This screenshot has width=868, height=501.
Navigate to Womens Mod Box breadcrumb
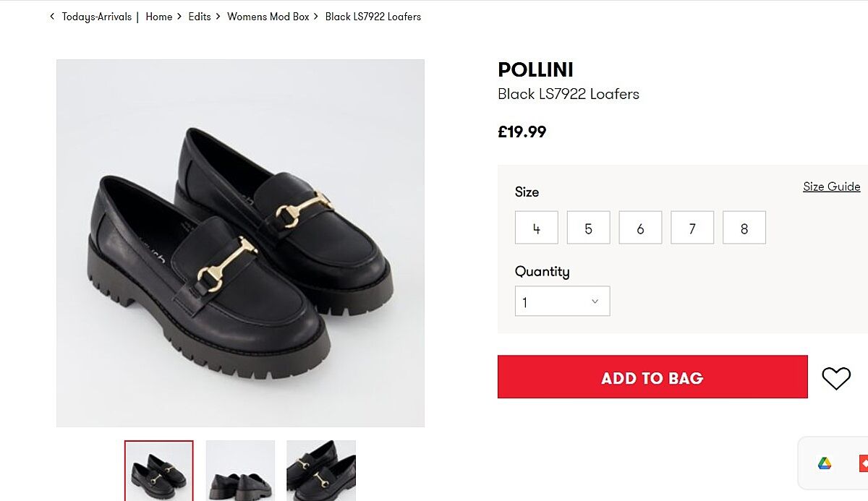[268, 17]
